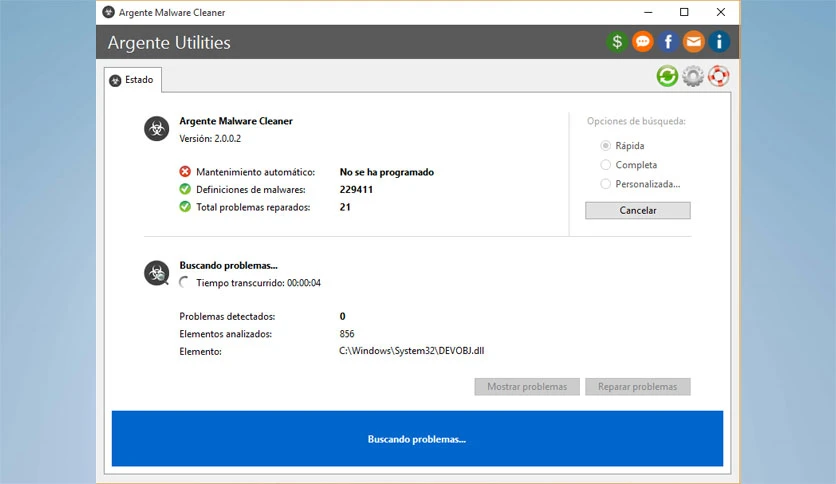Click the Reparar problemas button
Viewport: 836px width, 484px height.
click(638, 387)
